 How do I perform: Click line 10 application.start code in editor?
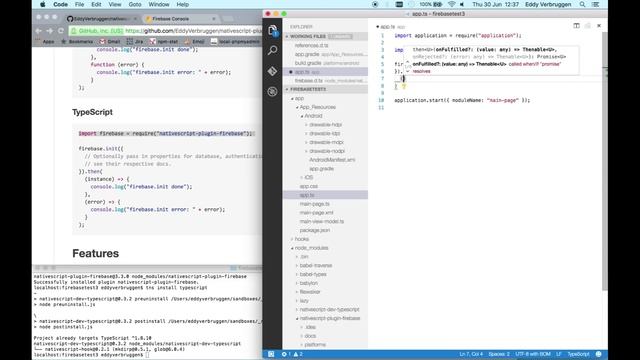[x=462, y=100]
